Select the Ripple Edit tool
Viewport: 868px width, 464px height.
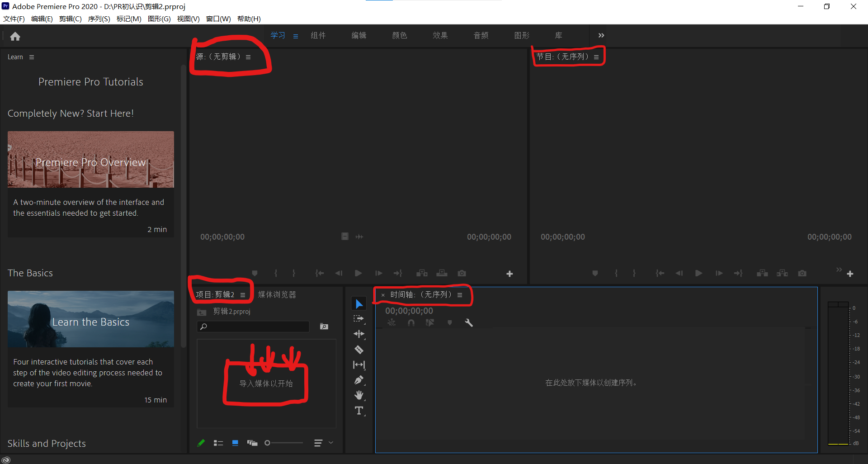[359, 334]
